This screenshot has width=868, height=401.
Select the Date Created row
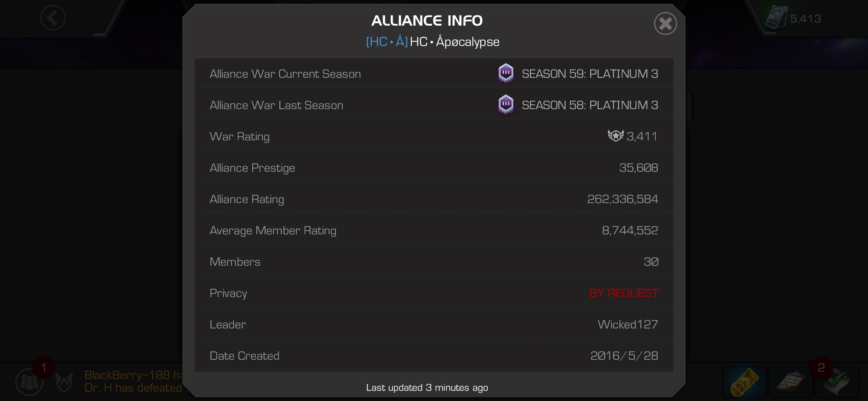pos(434,355)
